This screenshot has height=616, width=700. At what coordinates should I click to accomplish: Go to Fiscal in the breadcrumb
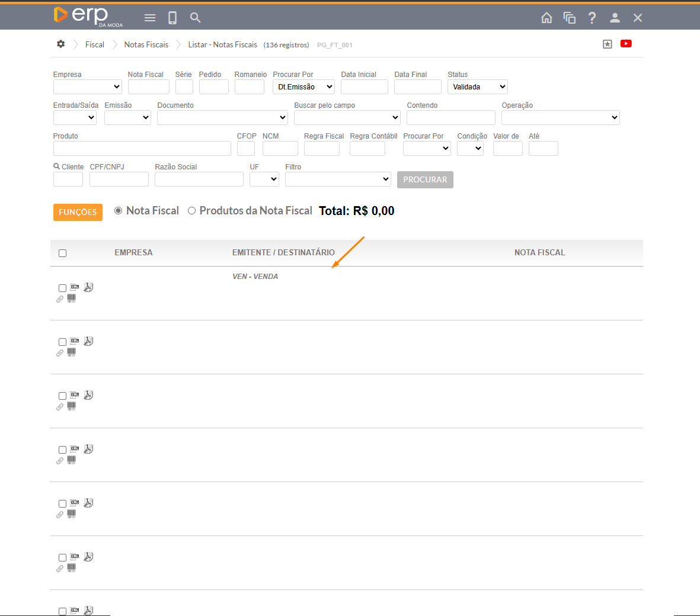click(94, 45)
